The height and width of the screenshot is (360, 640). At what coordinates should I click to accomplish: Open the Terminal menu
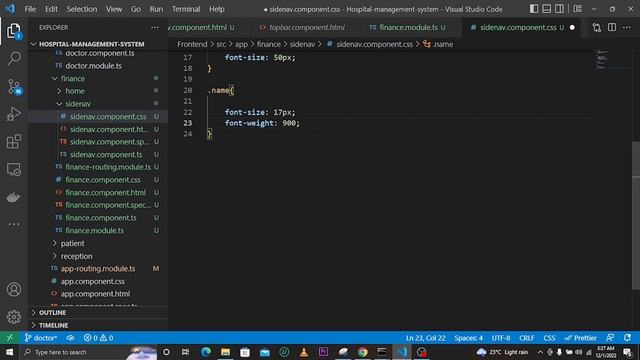[186, 9]
